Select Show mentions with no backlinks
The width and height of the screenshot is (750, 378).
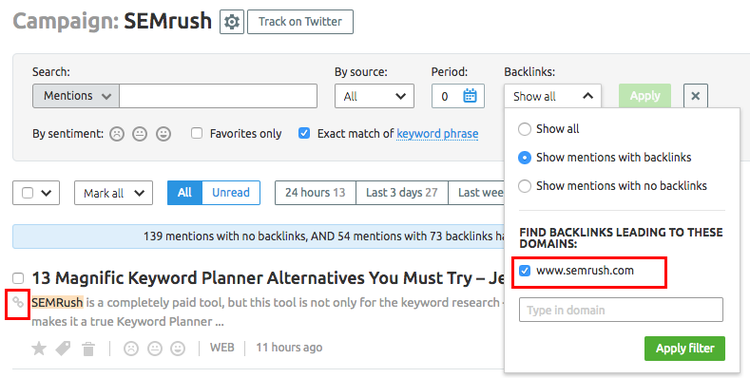525,186
